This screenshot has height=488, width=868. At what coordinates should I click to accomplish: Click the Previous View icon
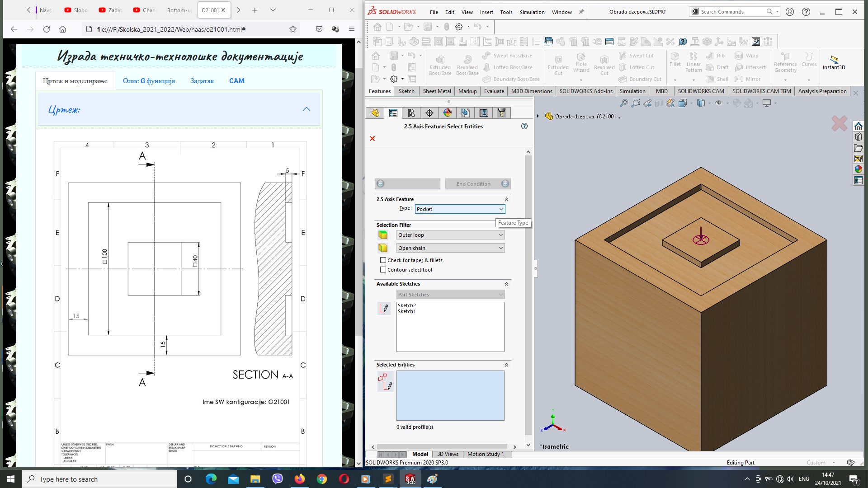tap(647, 103)
